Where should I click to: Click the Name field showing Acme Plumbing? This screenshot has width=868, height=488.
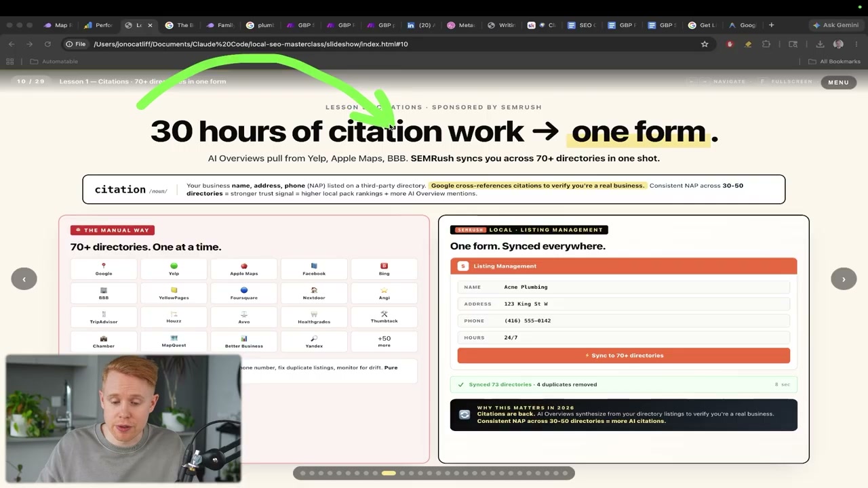[x=624, y=287]
